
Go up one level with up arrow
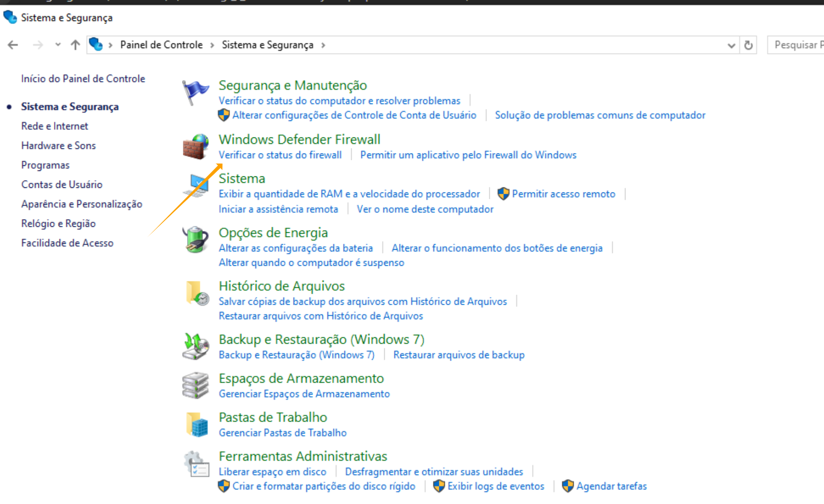(x=75, y=45)
